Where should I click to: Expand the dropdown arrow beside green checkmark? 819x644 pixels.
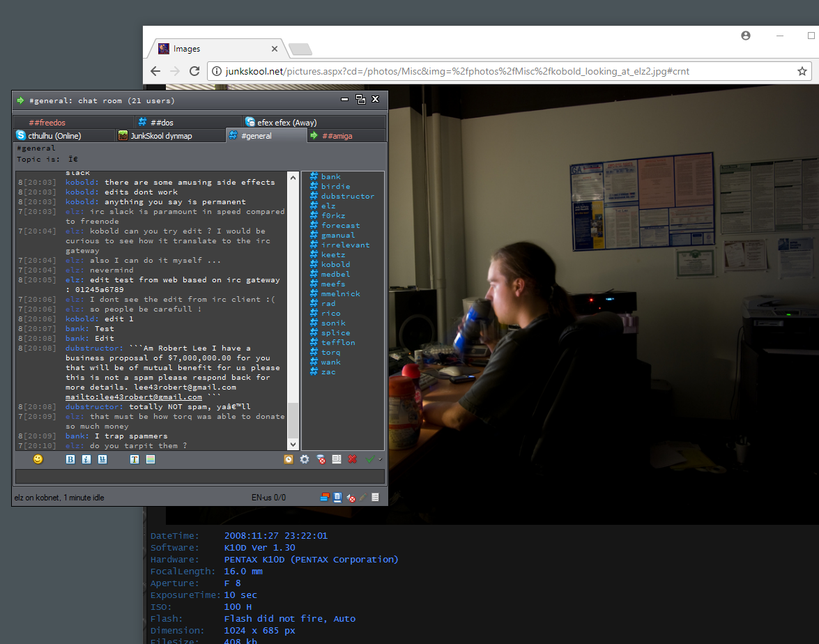[x=381, y=459]
